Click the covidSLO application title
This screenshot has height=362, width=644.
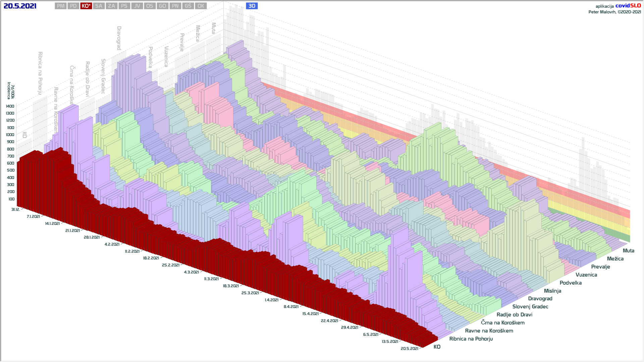(628, 6)
